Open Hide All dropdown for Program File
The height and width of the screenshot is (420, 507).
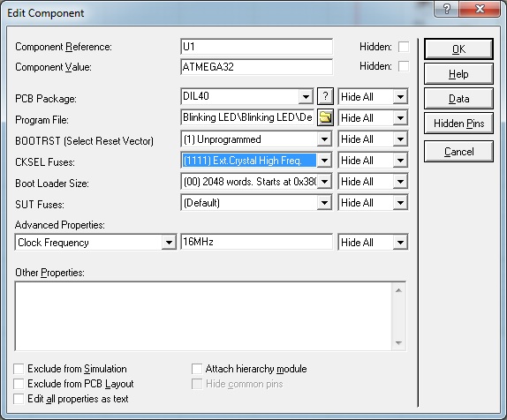pos(400,118)
